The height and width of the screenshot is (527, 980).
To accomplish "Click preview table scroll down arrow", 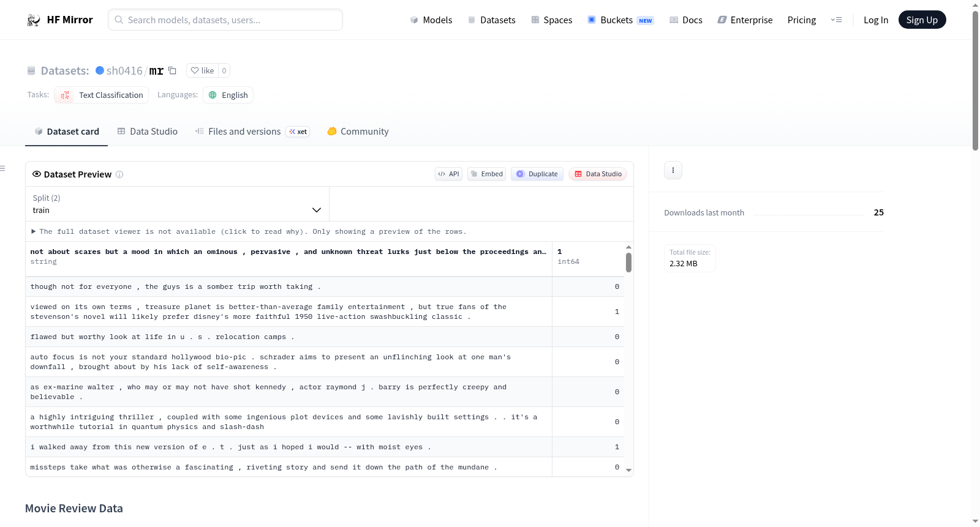I will click(x=628, y=470).
